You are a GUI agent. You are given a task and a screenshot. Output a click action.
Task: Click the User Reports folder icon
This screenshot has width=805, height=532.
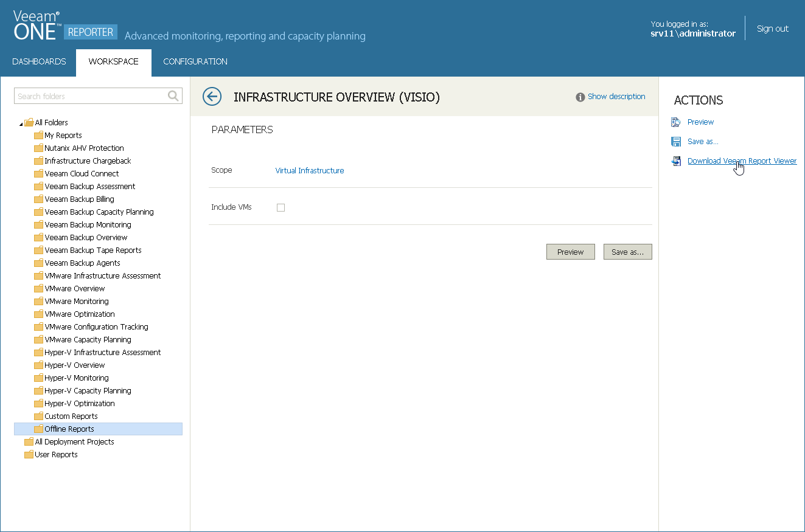click(29, 454)
